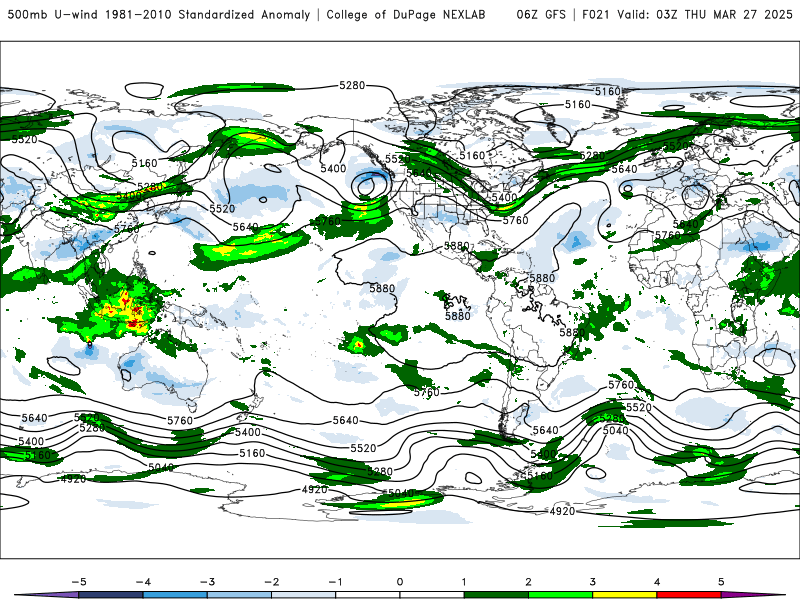Screen dimensions: 800x600
Task: Click the "Valid: 03Z THU MAR 27 2025" text
Action: 705,15
